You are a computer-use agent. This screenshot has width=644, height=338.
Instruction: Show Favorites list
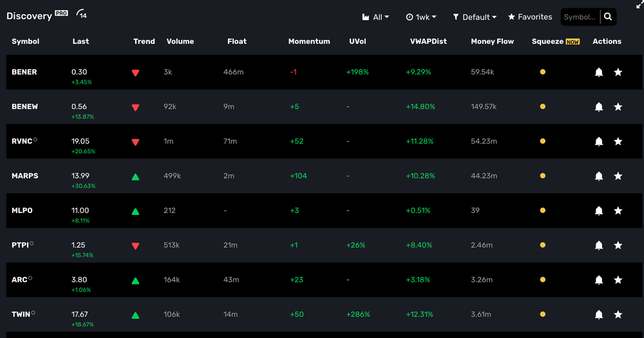coord(530,17)
